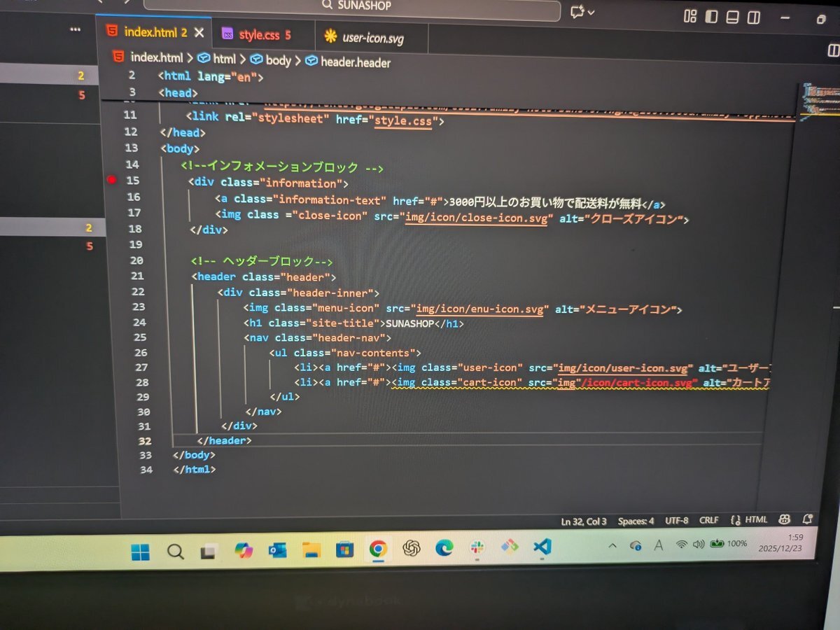Viewport: 840px width, 630px height.
Task: Show hidden system tray icons
Action: point(612,545)
